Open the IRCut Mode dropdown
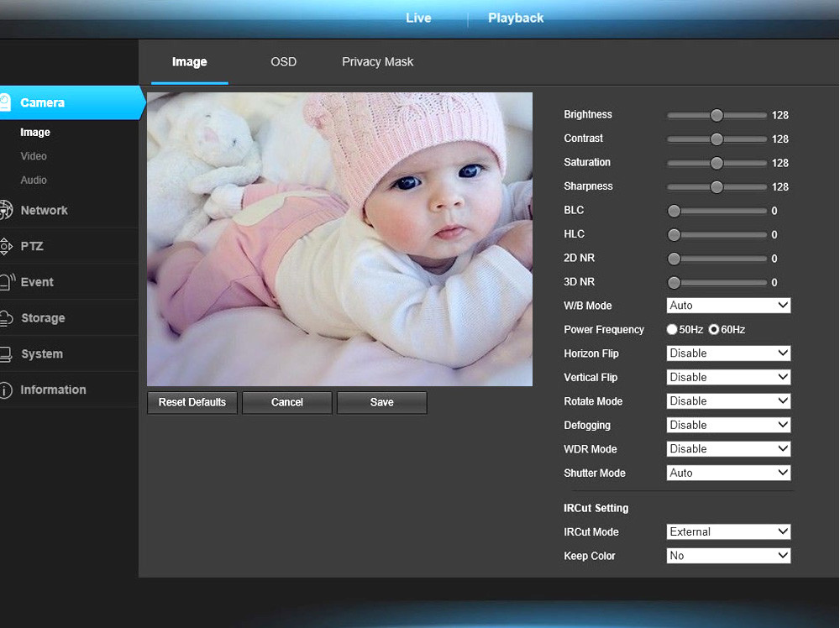 tap(728, 531)
